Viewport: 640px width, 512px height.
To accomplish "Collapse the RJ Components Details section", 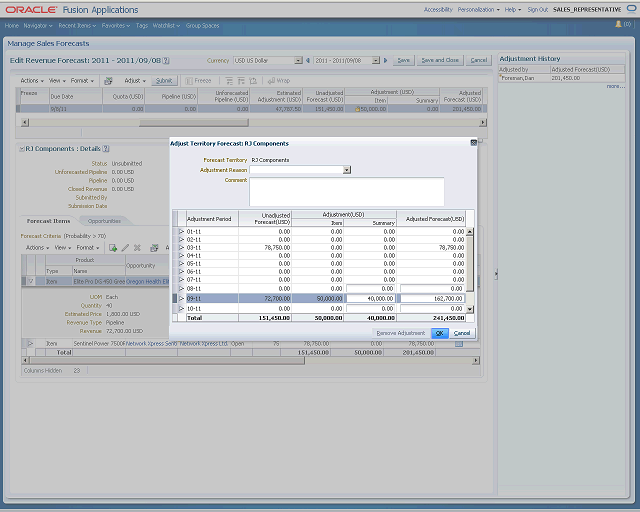I will point(22,149).
